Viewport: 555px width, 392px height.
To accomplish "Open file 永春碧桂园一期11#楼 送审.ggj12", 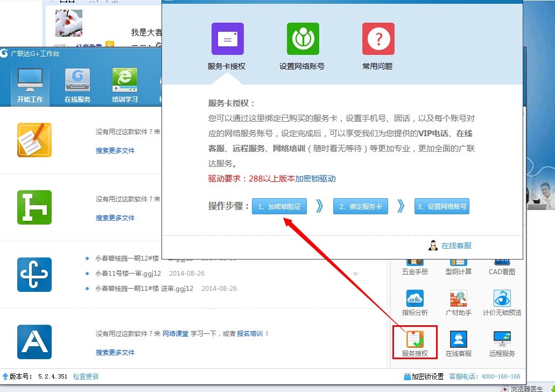I will (144, 288).
